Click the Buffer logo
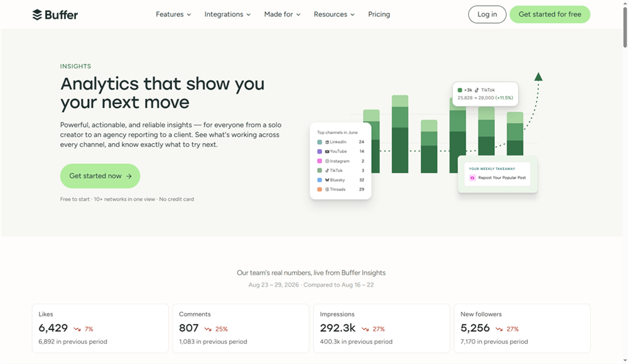This screenshot has height=364, width=628. click(x=55, y=15)
